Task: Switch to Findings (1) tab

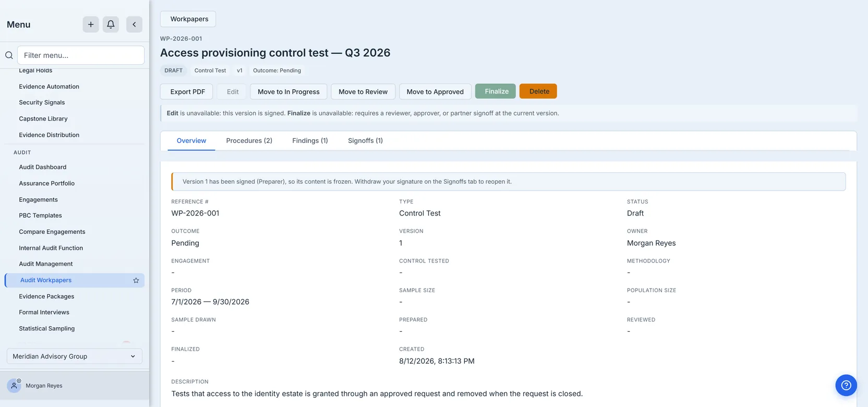Action: pos(310,141)
